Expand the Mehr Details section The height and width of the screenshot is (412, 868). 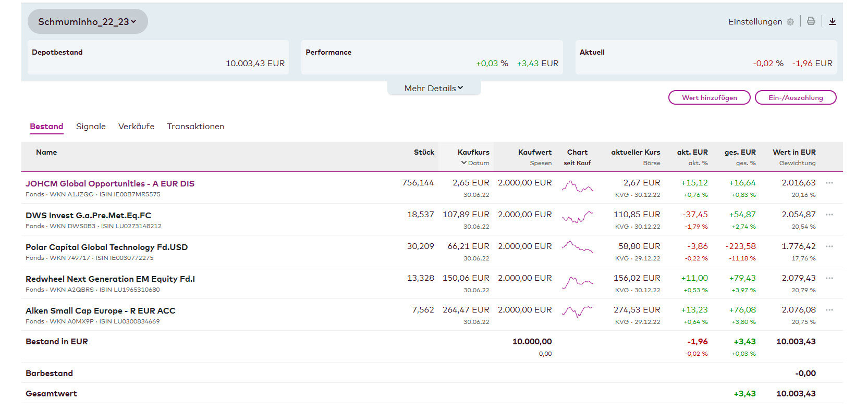[x=433, y=88]
